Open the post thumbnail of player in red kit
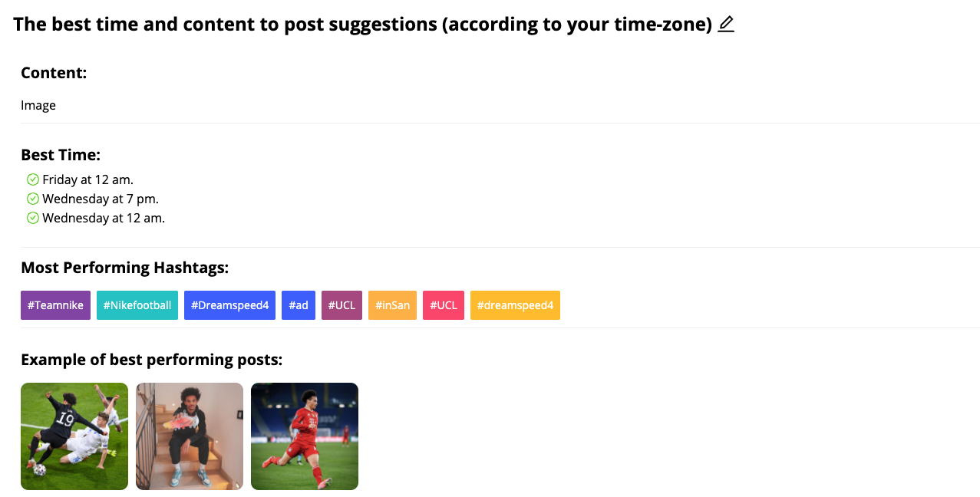This screenshot has width=980, height=497. [x=305, y=436]
